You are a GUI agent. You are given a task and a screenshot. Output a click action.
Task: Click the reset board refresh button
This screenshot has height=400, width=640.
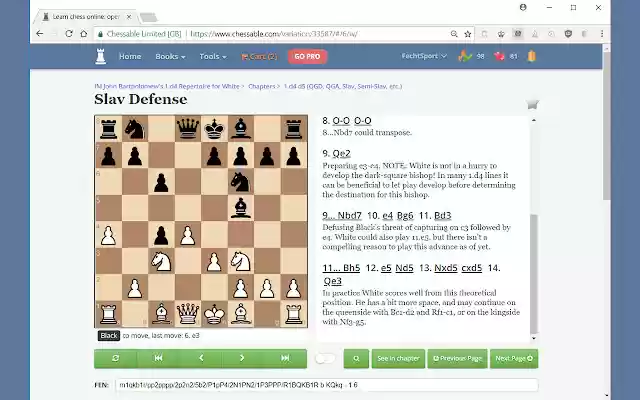(x=116, y=358)
